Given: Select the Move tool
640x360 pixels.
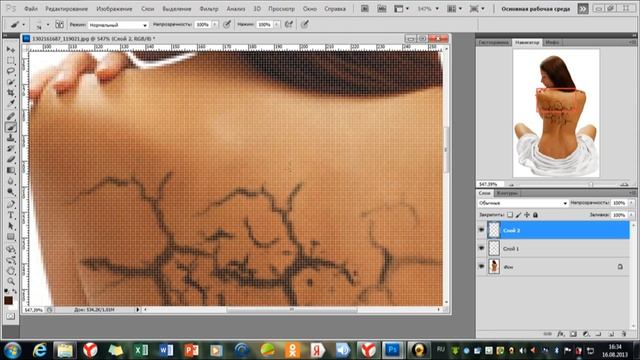Looking at the screenshot, I should point(11,49).
